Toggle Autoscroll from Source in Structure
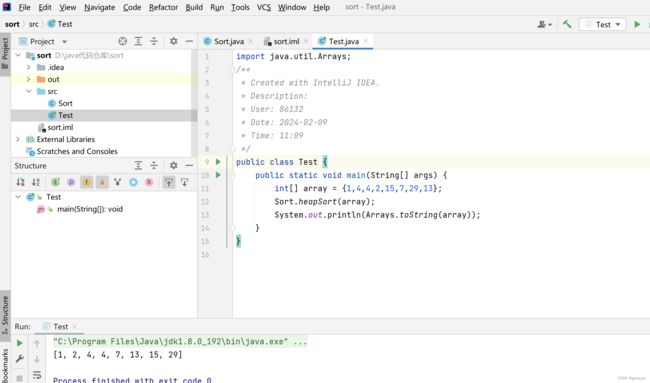 [x=184, y=182]
